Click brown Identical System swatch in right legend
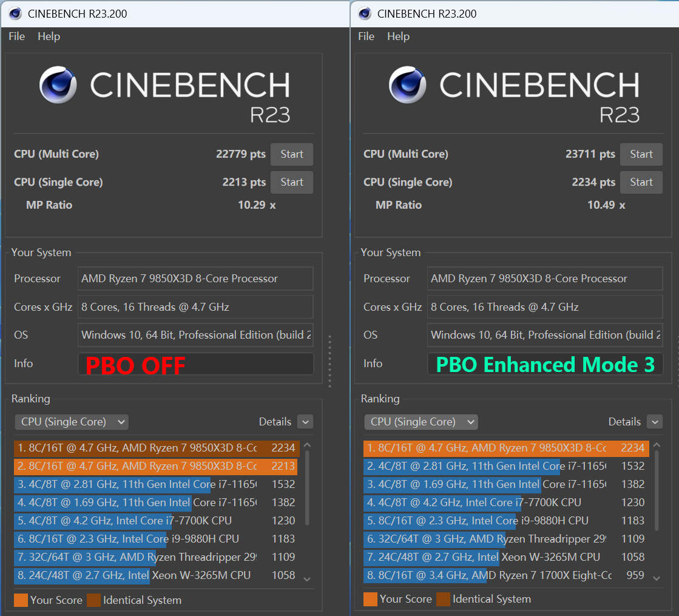Image resolution: width=679 pixels, height=616 pixels. pos(443,599)
